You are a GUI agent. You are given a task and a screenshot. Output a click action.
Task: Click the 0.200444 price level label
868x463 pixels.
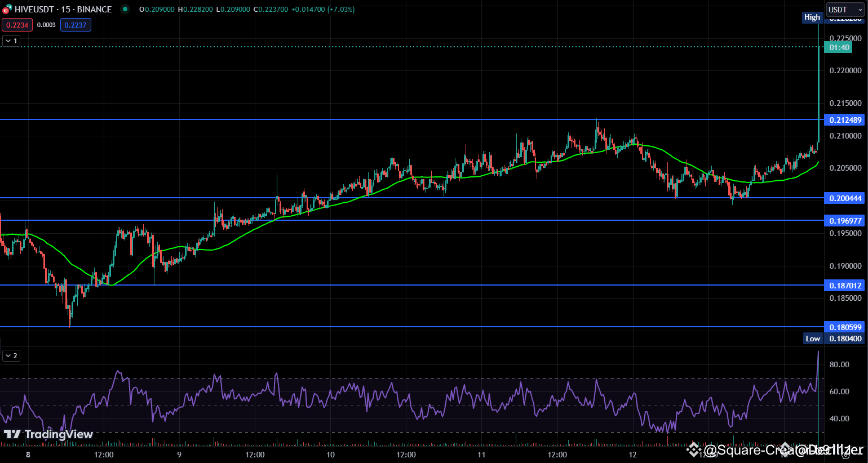845,198
